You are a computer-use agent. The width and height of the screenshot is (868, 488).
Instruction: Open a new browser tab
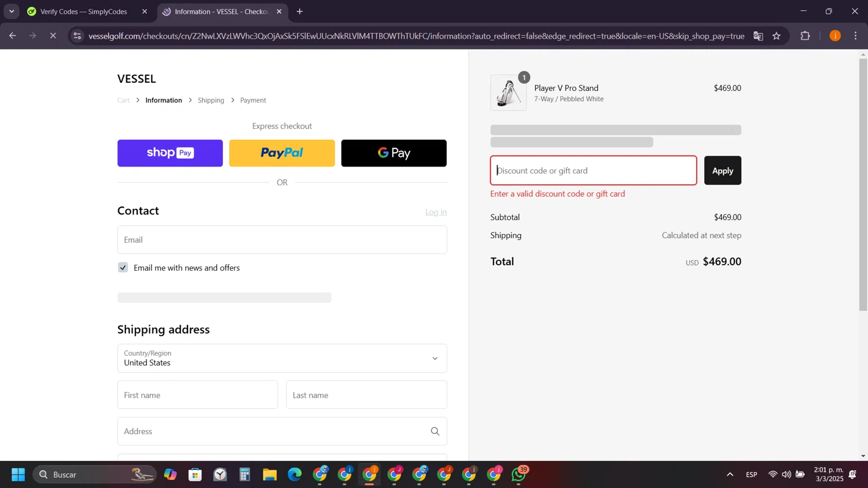click(x=300, y=12)
